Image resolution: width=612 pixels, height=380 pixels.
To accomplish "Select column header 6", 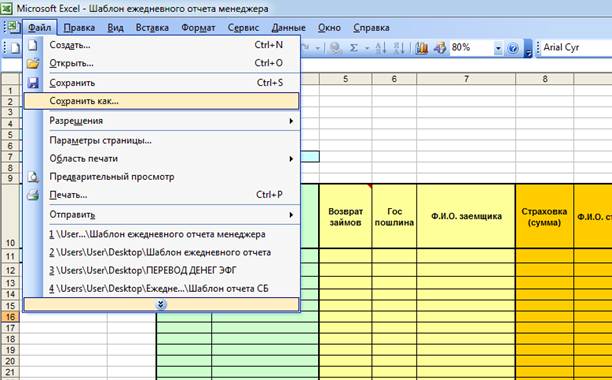I will pyautogui.click(x=394, y=79).
